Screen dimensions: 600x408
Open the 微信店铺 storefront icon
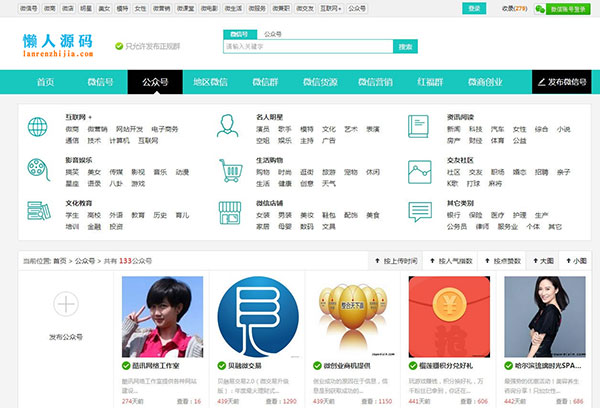(x=230, y=213)
